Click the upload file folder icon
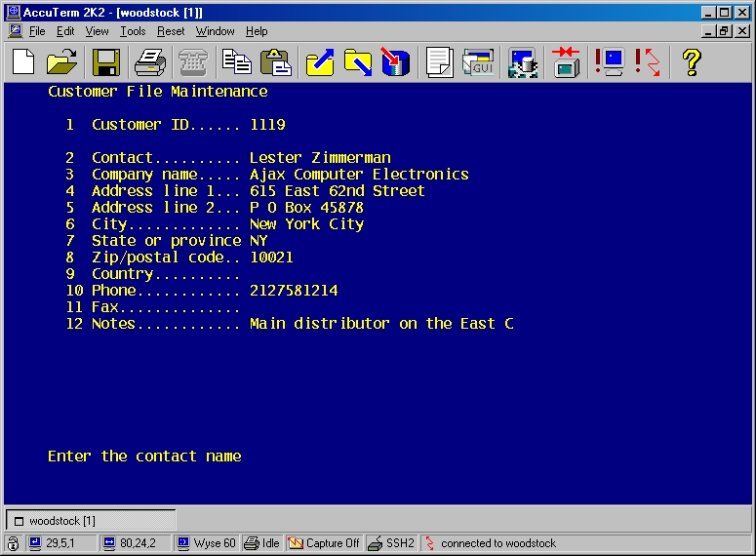Screen dimensions: 756x556 coord(320,62)
